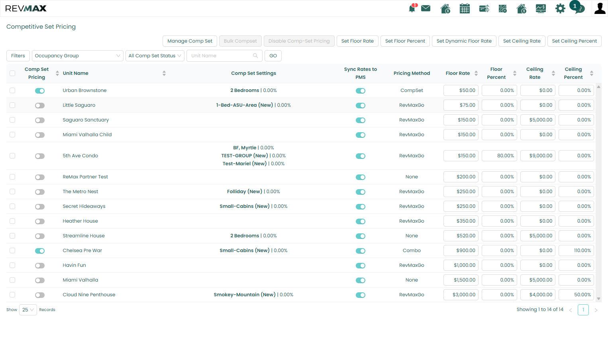Image resolution: width=608 pixels, height=364 pixels.
Task: Click Set Floor Rate button
Action: point(357,41)
